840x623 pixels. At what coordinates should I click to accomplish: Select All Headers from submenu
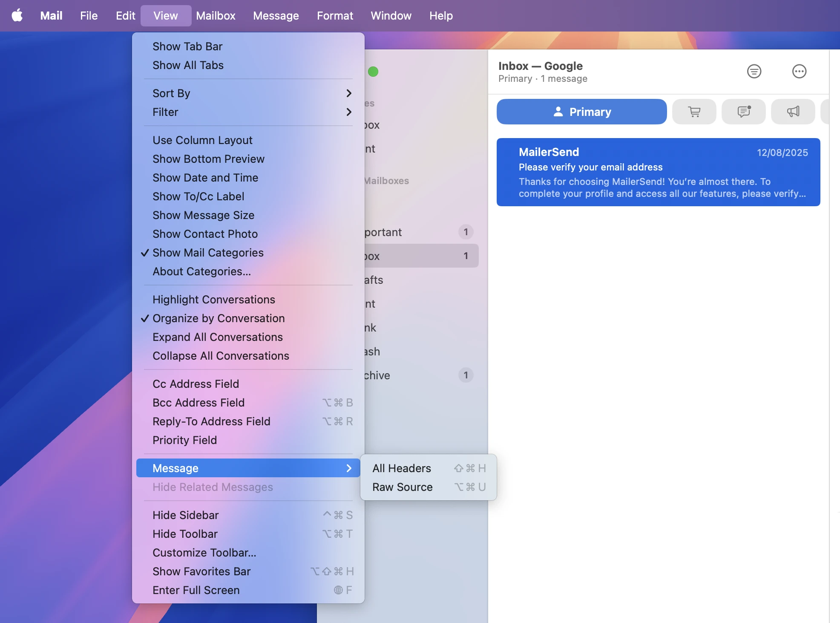402,468
